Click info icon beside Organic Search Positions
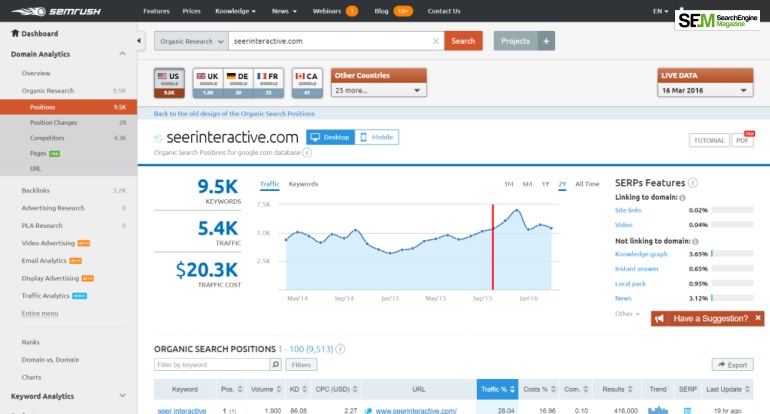The image size is (770, 414). click(340, 349)
